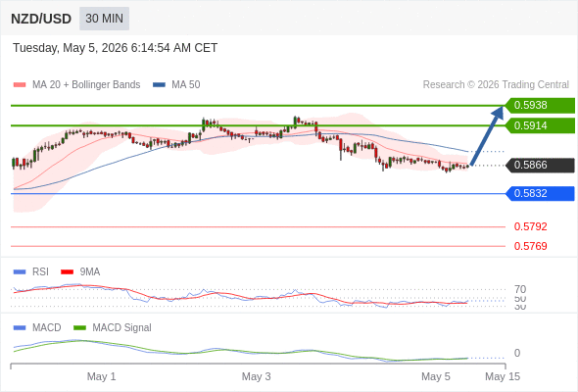Select the 0.5914 green resistance label

(x=540, y=125)
